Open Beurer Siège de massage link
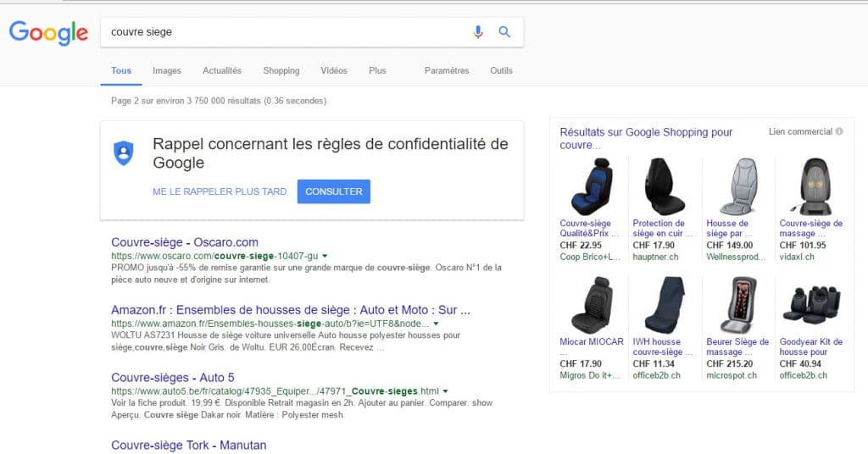Image resolution: width=868 pixels, height=454 pixels. click(x=737, y=346)
